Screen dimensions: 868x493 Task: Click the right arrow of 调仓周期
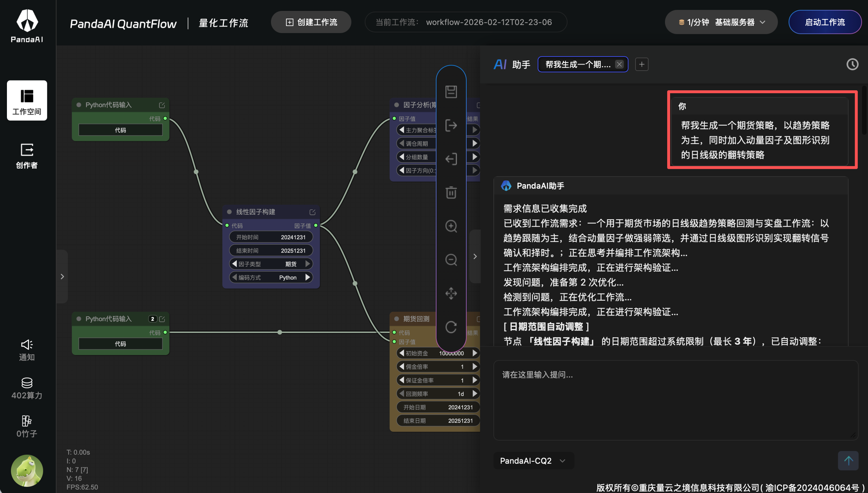[x=475, y=143]
